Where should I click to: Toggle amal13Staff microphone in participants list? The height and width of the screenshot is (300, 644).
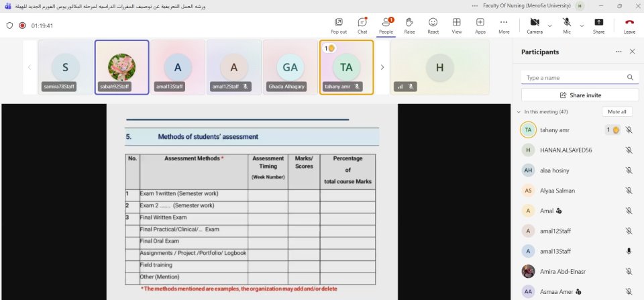tap(629, 251)
